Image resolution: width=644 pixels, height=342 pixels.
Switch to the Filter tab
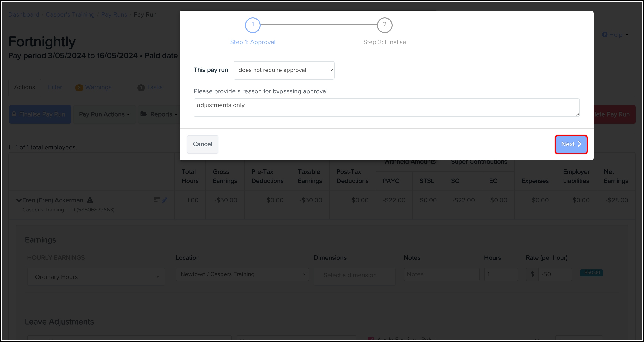click(x=55, y=87)
